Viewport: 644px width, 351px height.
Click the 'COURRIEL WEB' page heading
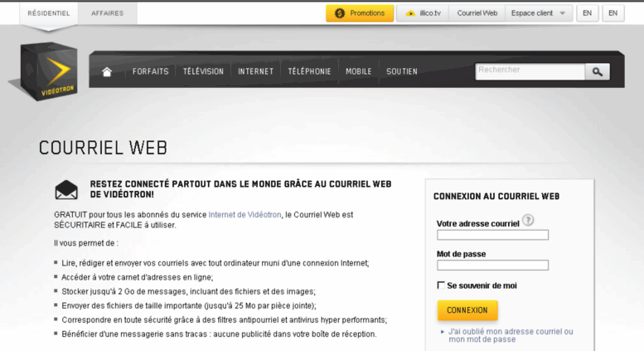(103, 148)
